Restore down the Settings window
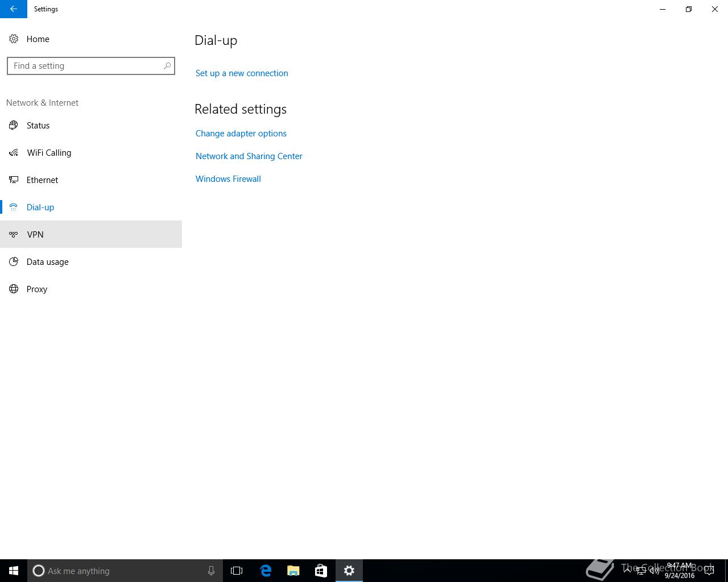728x582 pixels. pyautogui.click(x=689, y=9)
